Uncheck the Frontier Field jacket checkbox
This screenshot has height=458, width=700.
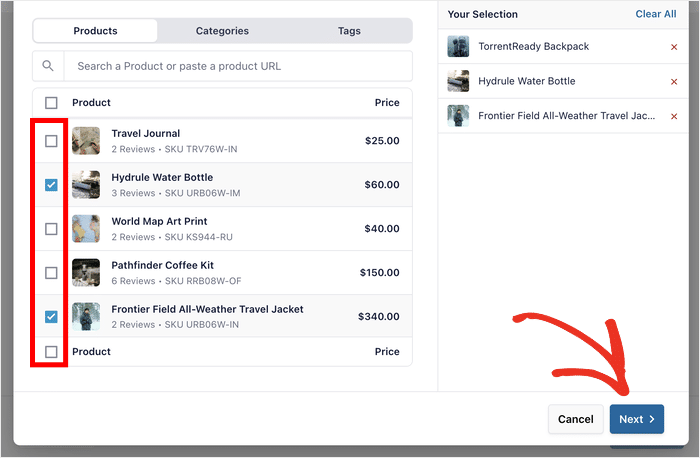(51, 317)
